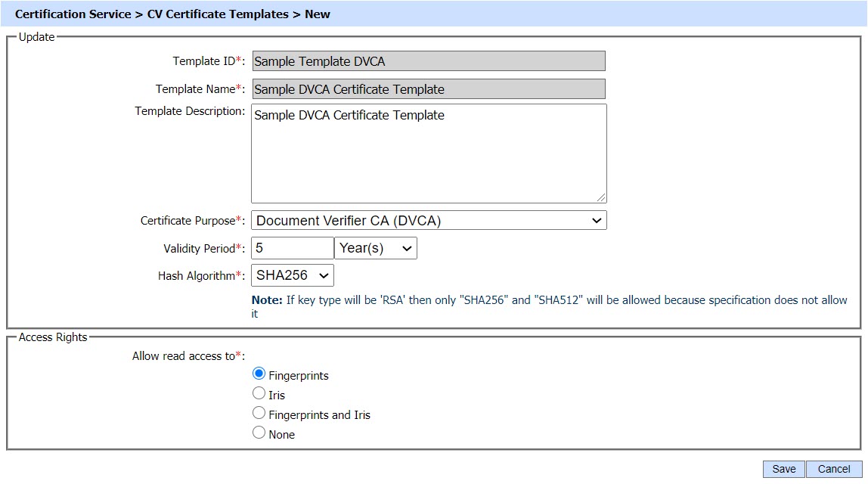Click the New breadcrumb item
Viewport: 868px width, 484px height.
[318, 14]
